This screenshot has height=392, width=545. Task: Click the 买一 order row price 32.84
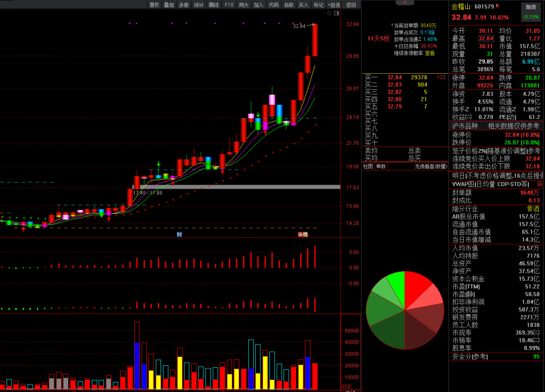pos(395,78)
